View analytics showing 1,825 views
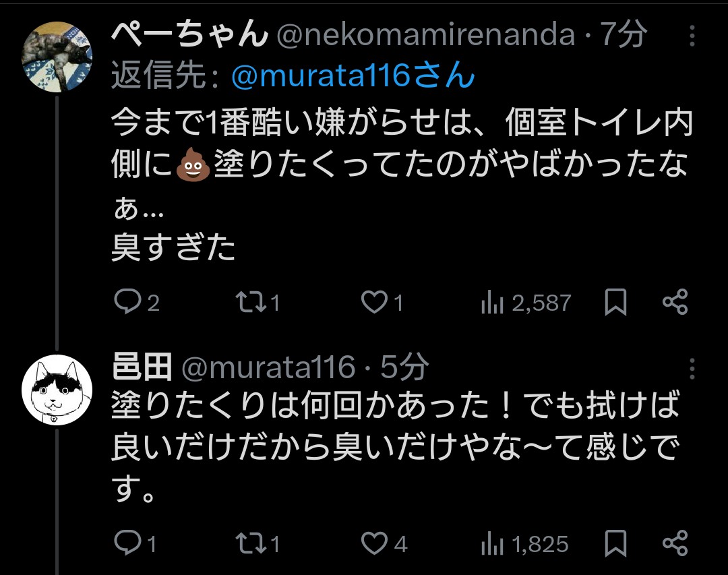Image resolution: width=728 pixels, height=575 pixels. point(492,544)
